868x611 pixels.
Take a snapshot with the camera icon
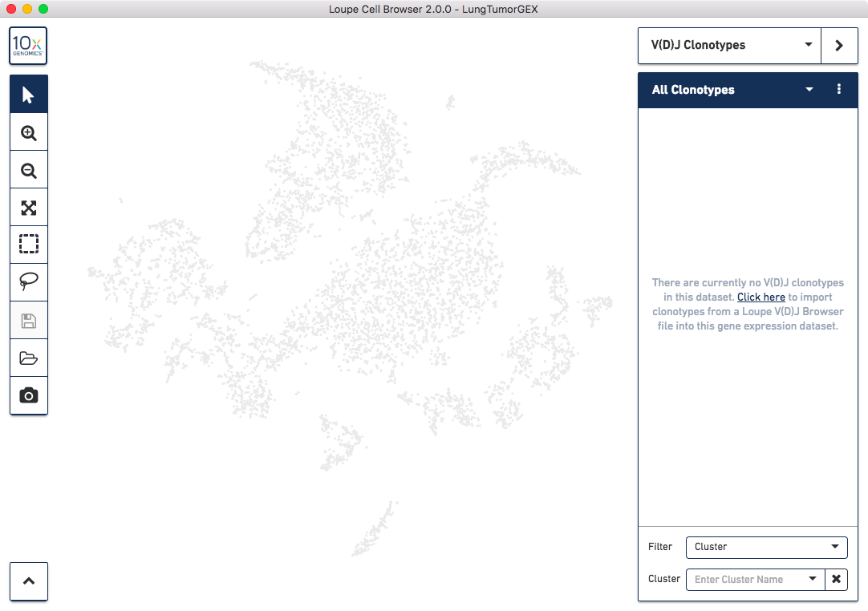tap(29, 396)
